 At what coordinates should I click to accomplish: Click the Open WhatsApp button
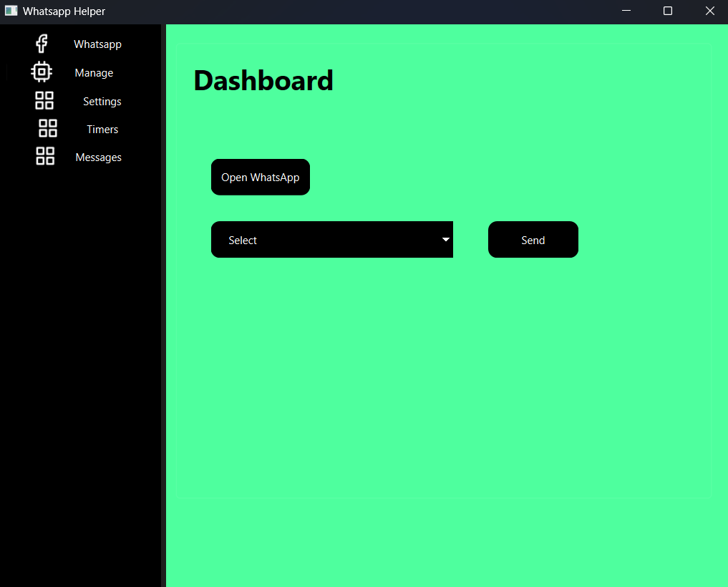click(x=260, y=177)
